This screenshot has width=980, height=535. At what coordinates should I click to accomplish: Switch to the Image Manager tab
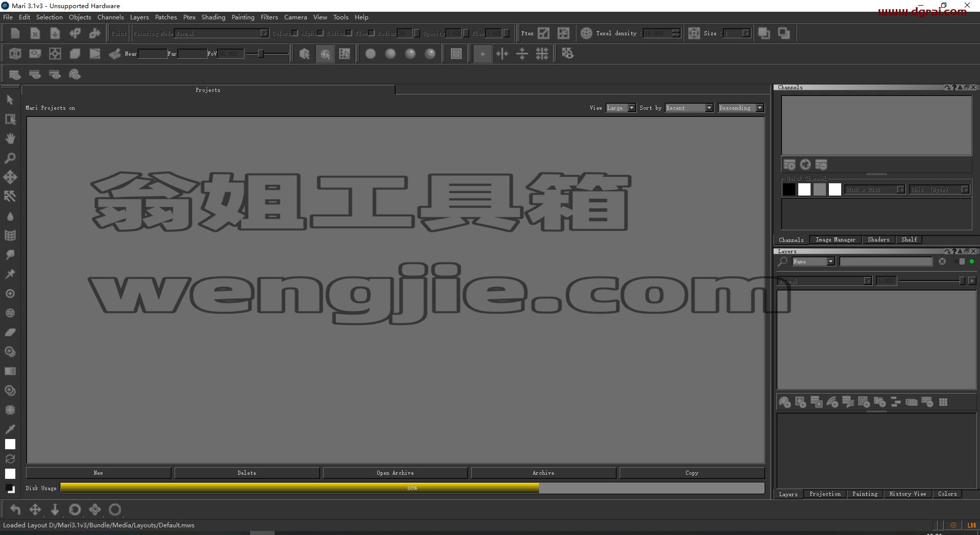[x=835, y=239]
